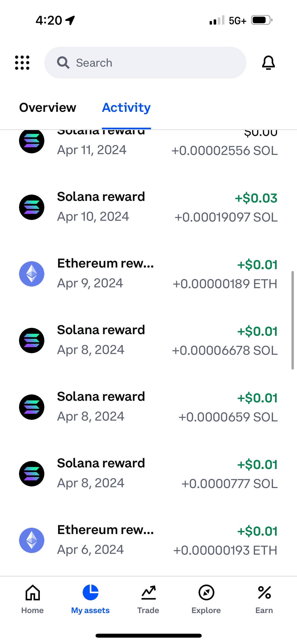Open the Solana reward of +0.0000777 SOL
The image size is (297, 644).
tap(148, 474)
